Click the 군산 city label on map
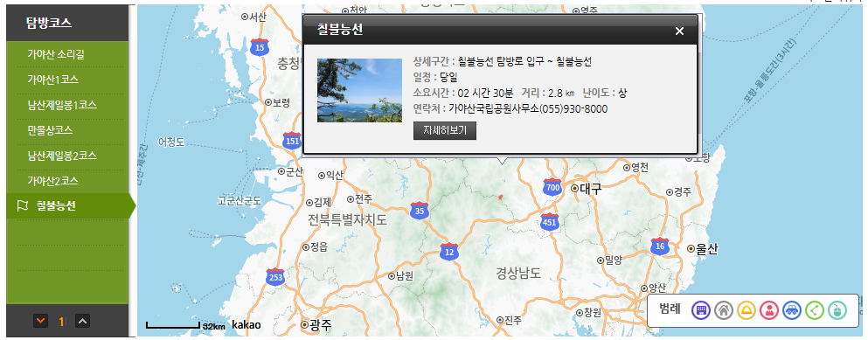 294,171
